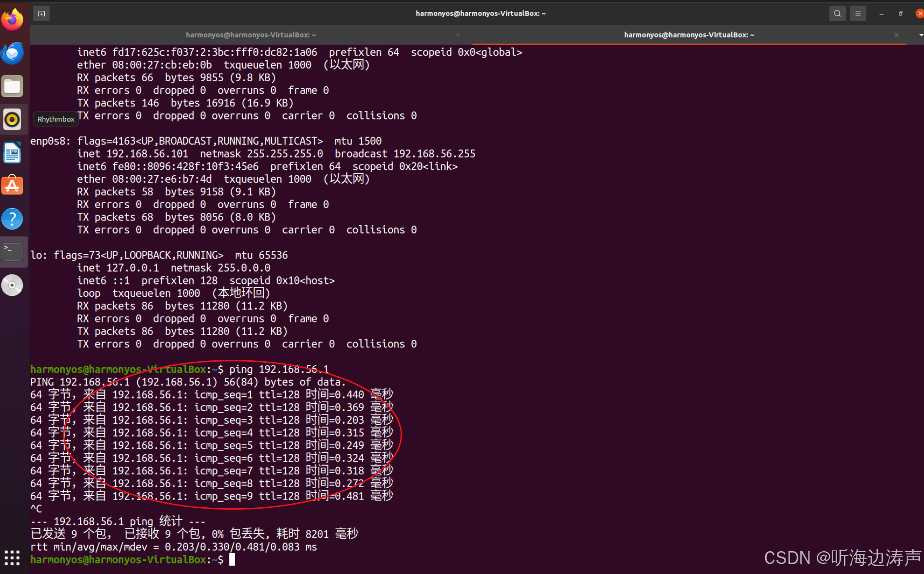Click the ping reply with icmp_seq=5
This screenshot has width=924, height=574.
point(212,445)
